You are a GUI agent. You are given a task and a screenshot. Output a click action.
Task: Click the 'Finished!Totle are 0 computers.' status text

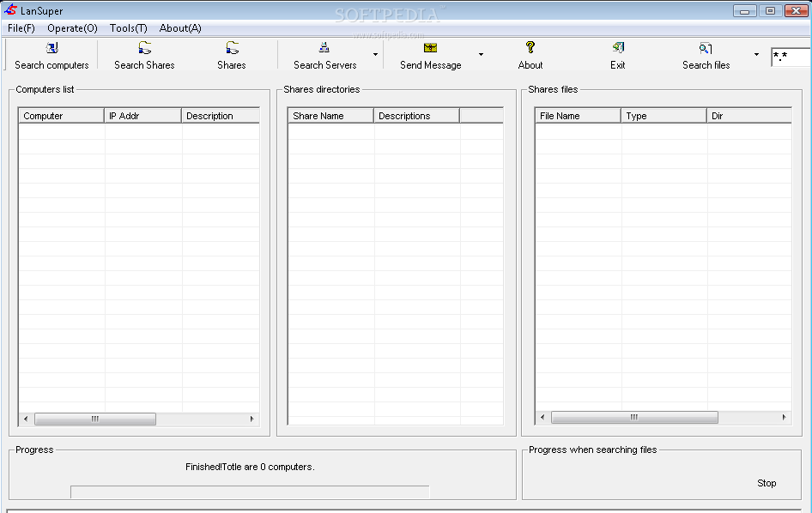(250, 467)
